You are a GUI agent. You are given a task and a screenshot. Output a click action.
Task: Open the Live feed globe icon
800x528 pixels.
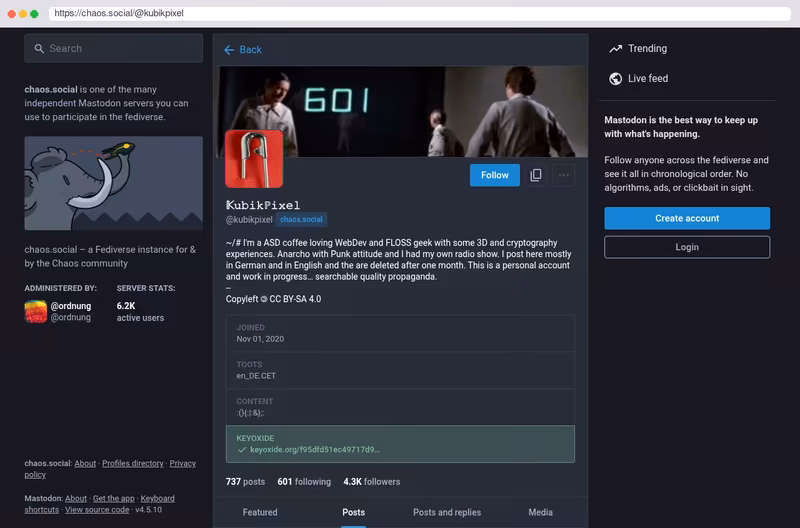615,79
